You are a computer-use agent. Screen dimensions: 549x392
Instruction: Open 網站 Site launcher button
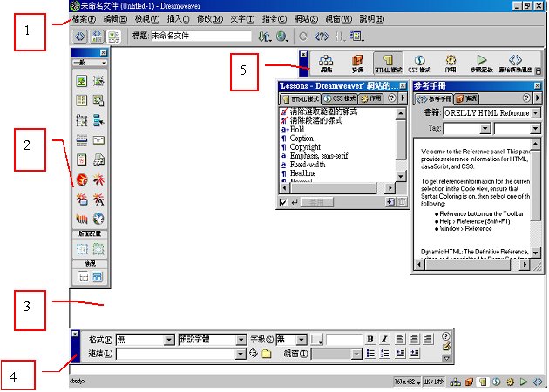[x=326, y=64]
